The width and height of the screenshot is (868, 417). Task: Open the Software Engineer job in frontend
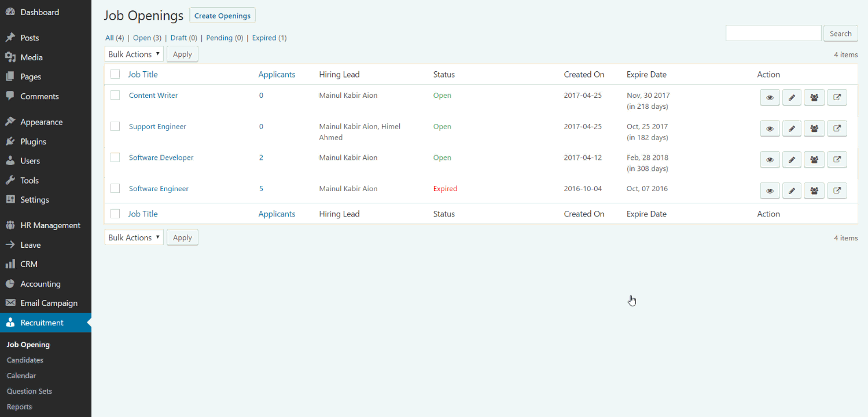tap(837, 191)
